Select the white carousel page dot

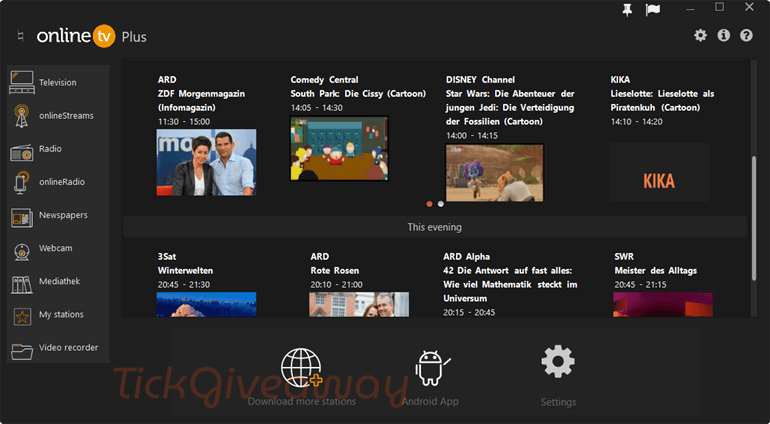click(x=440, y=204)
